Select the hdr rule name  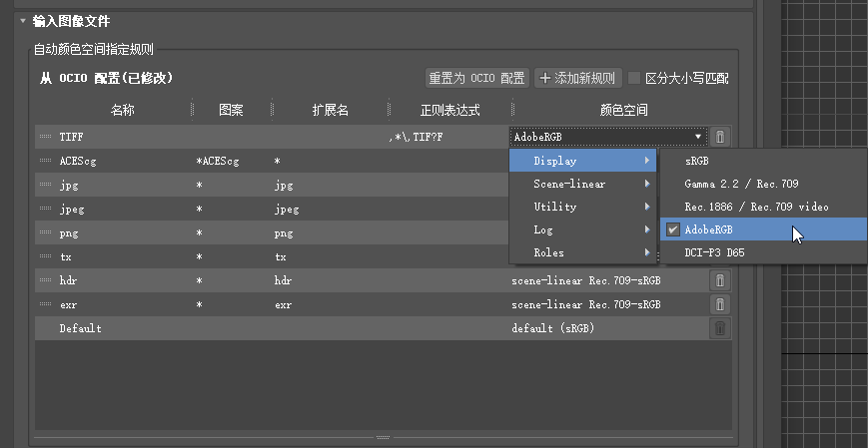(x=68, y=280)
